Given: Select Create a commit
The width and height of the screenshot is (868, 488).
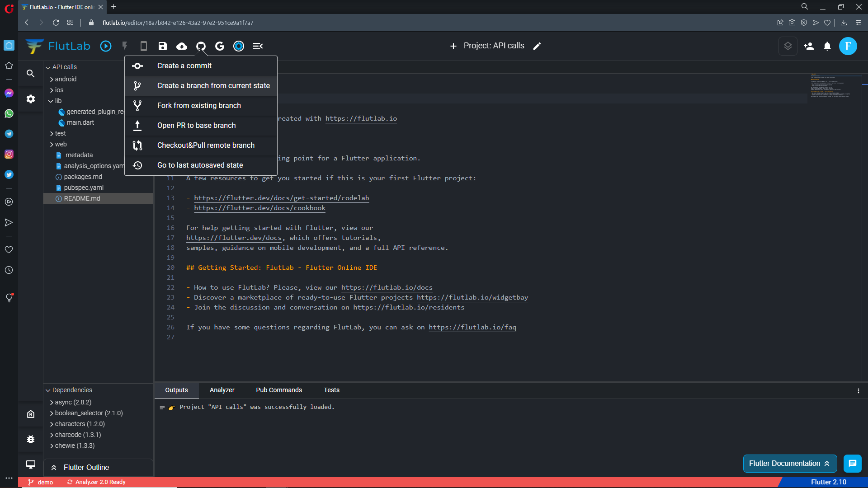Looking at the screenshot, I should pos(201,66).
